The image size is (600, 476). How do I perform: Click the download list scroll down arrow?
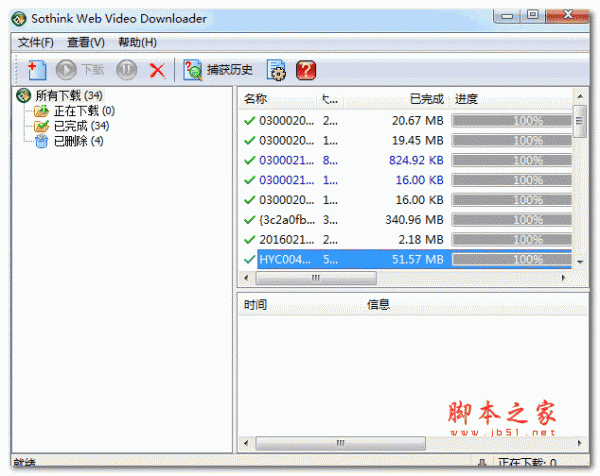point(580,262)
